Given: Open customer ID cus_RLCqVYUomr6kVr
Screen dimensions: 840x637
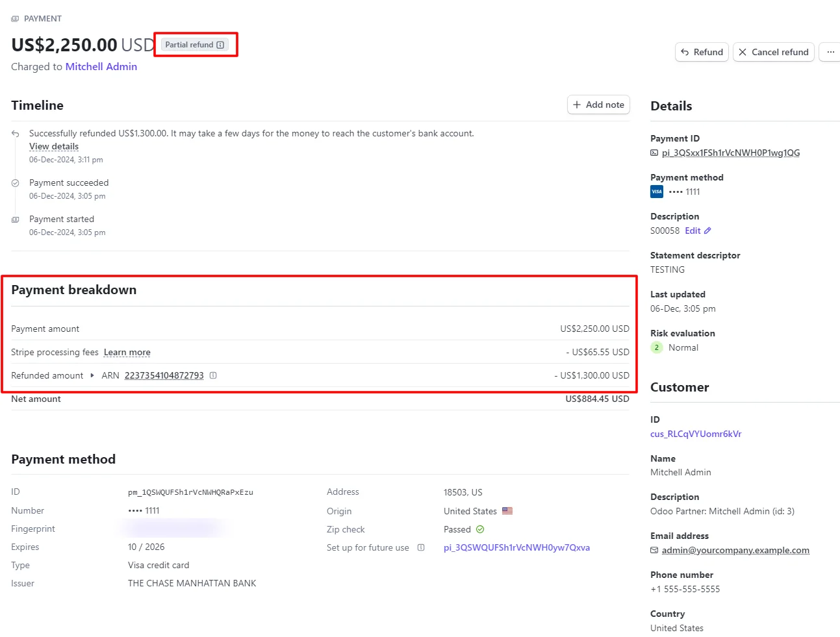Looking at the screenshot, I should [696, 434].
